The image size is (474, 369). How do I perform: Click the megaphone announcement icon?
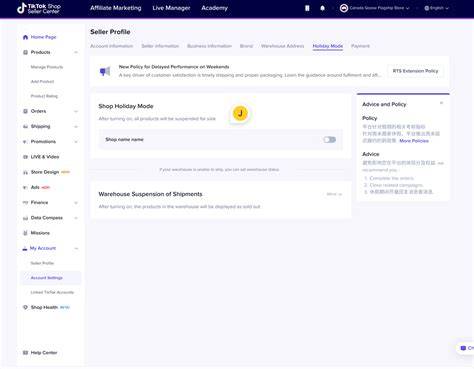coord(105,71)
